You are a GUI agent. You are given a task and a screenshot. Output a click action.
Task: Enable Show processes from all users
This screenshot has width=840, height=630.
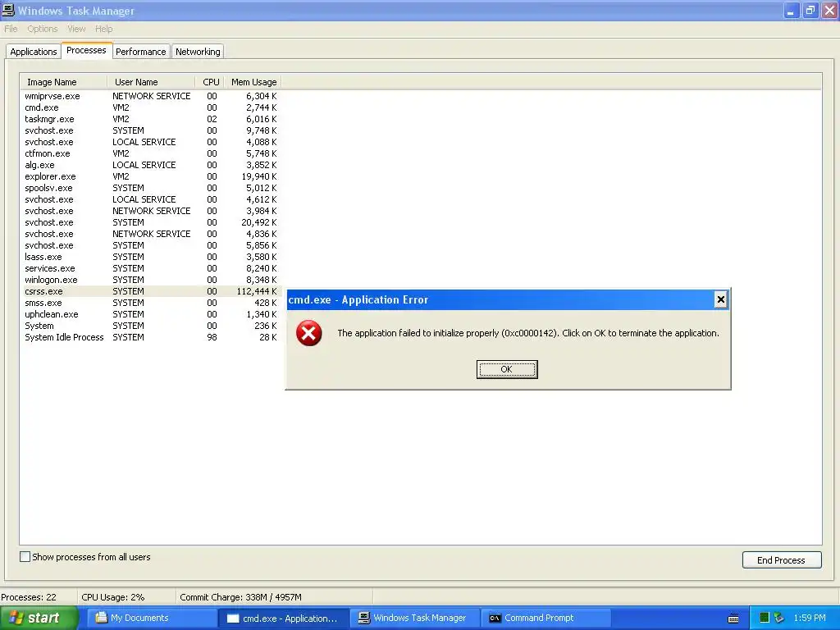click(25, 557)
